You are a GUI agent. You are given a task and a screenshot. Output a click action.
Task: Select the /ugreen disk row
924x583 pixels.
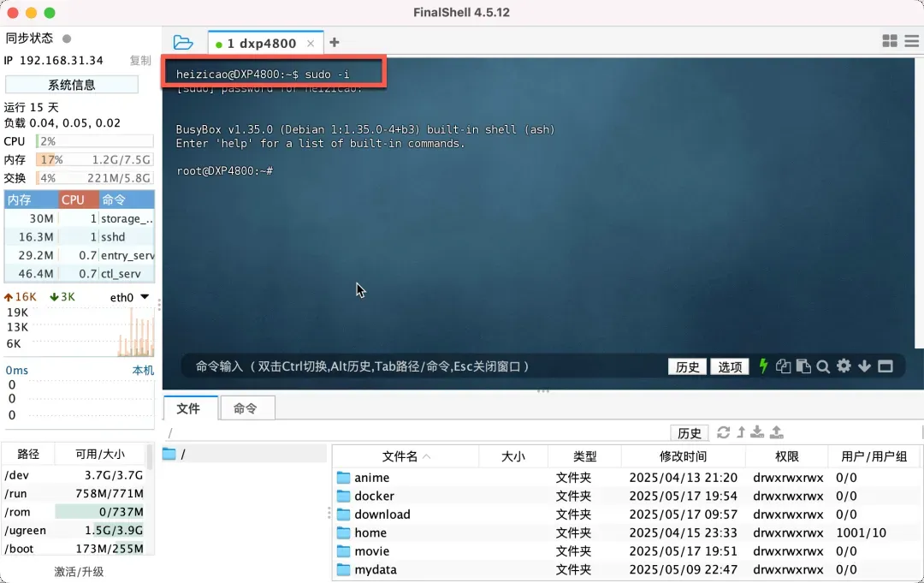pos(74,530)
